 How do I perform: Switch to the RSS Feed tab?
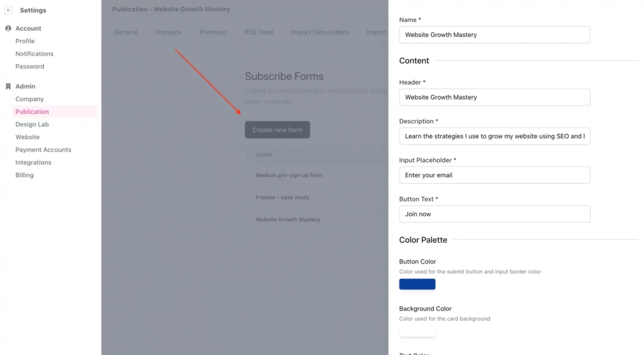click(x=258, y=32)
